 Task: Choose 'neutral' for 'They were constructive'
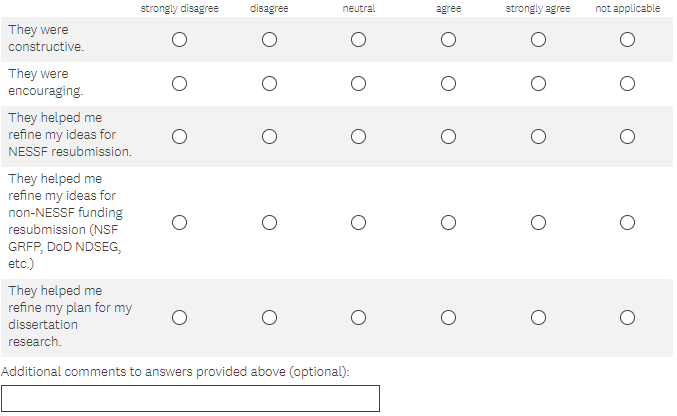(x=358, y=40)
